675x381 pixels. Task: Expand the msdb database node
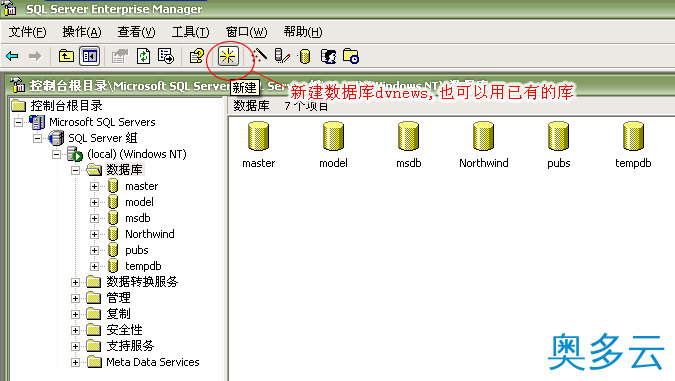coord(95,218)
